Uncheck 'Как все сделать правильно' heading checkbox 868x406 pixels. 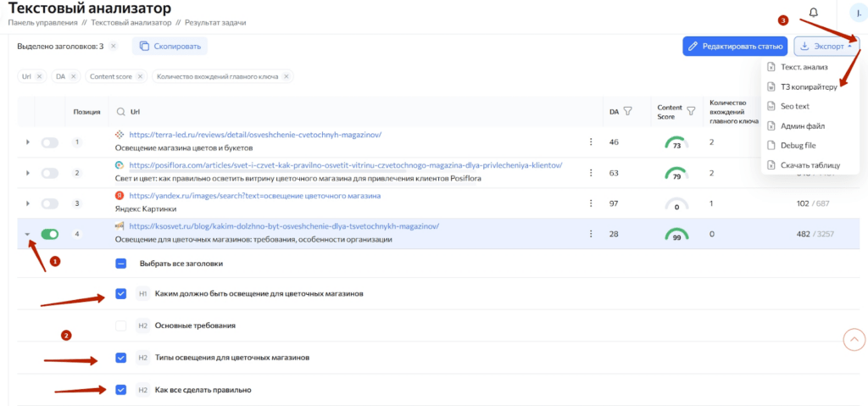(x=121, y=390)
